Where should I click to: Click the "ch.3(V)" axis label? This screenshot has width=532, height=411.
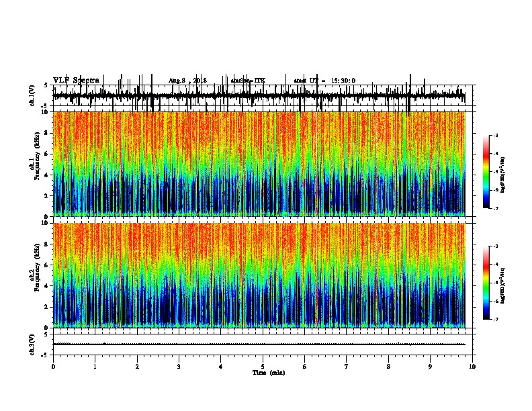[x=32, y=345]
